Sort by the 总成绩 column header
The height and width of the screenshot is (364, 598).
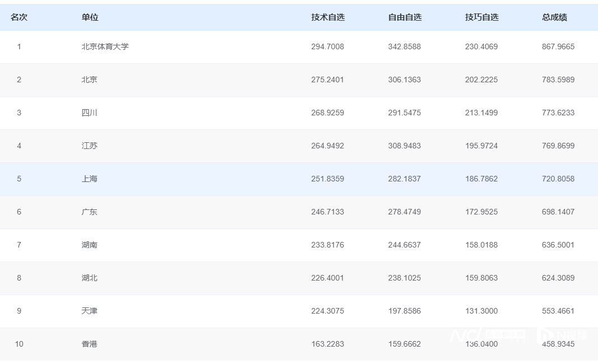554,17
